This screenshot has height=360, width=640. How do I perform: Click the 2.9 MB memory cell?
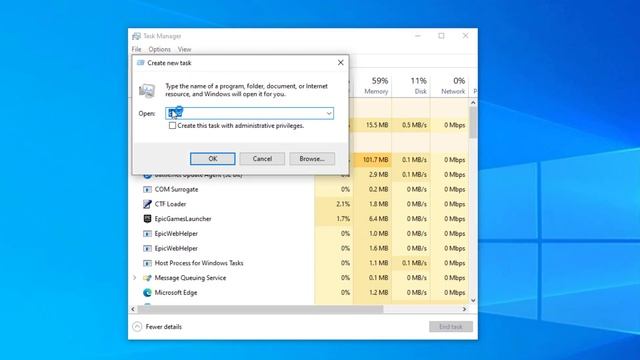372,175
